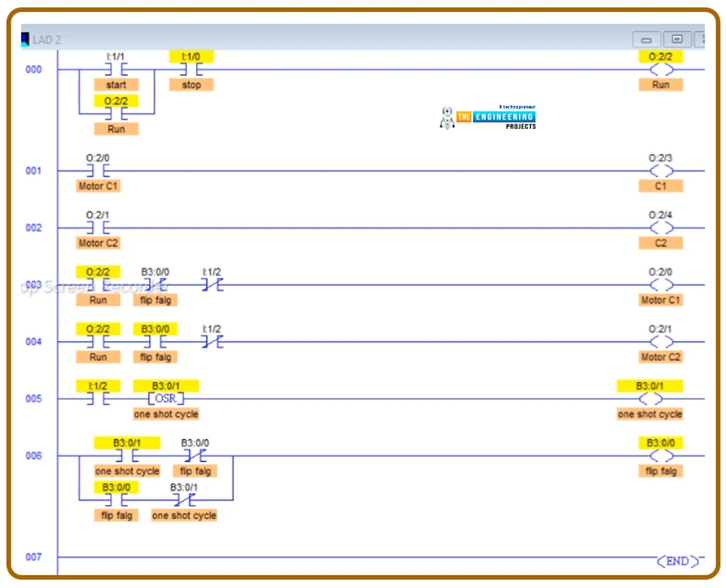Click rung number 004 label
Image resolution: width=726 pixels, height=588 pixels.
tap(33, 341)
